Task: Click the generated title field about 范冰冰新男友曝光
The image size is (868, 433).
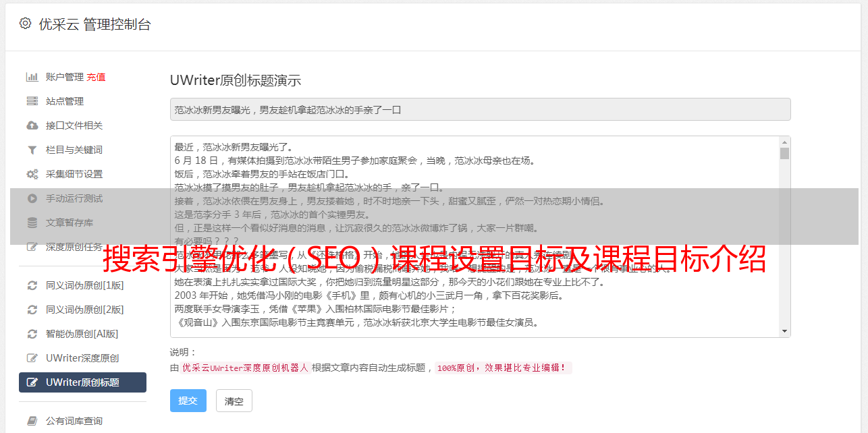Action: [480, 109]
